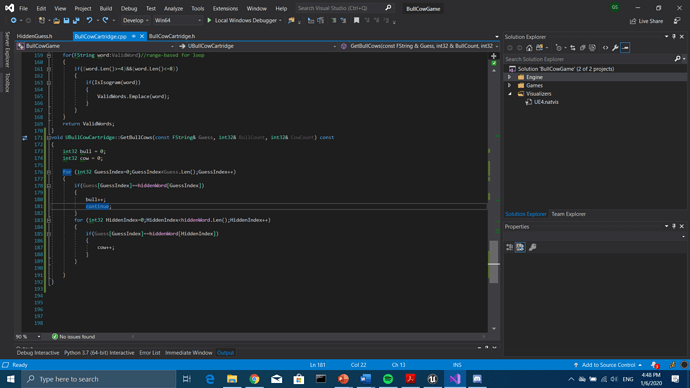Click the Undo arrow icon
Viewport: 690px width, 388px height.
coord(89,20)
